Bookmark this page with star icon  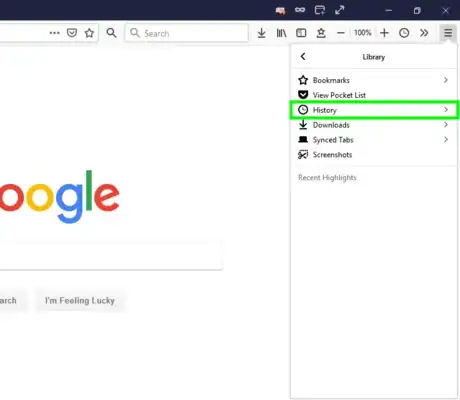pyautogui.click(x=89, y=33)
